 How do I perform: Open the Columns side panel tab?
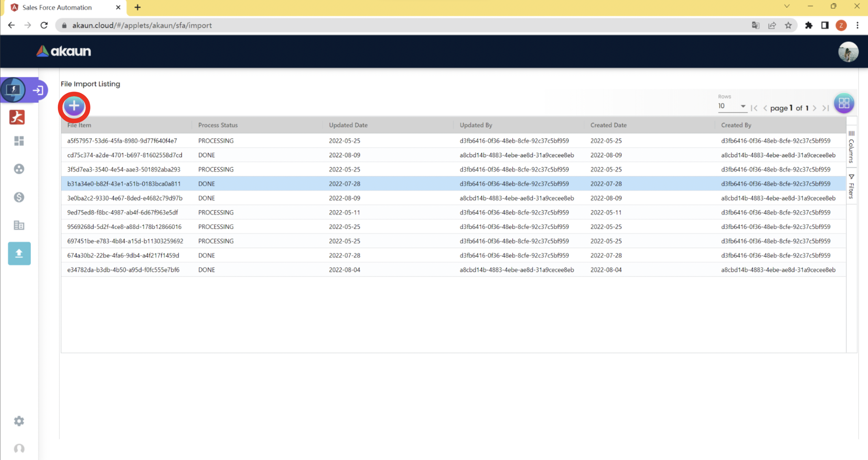pos(851,147)
